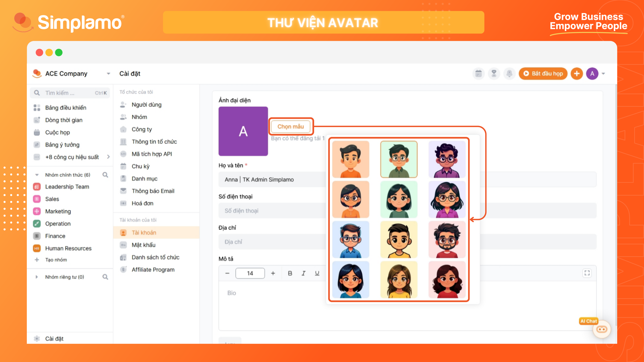Open the hourglass timer icon
This screenshot has width=644, height=362.
pyautogui.click(x=494, y=74)
